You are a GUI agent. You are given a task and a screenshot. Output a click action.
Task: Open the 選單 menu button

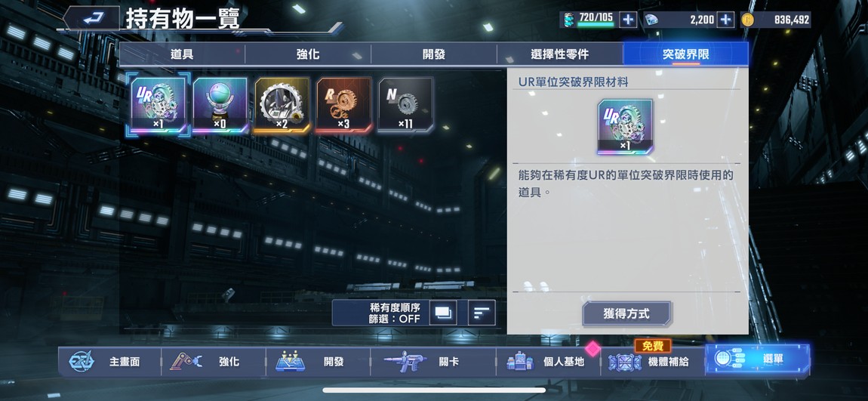pos(757,359)
